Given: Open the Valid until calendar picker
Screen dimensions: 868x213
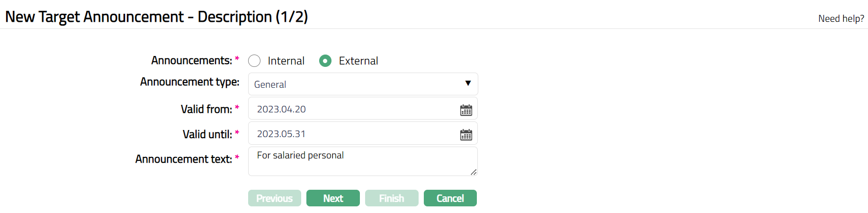Looking at the screenshot, I should click(466, 135).
